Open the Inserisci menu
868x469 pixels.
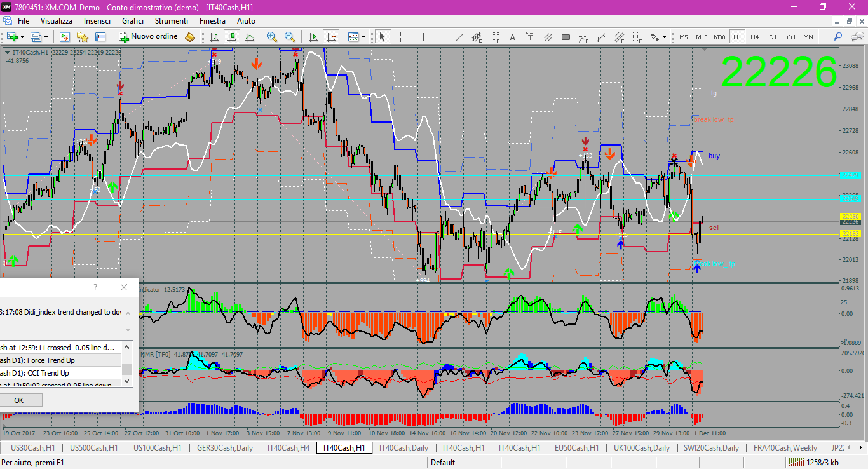tap(97, 21)
